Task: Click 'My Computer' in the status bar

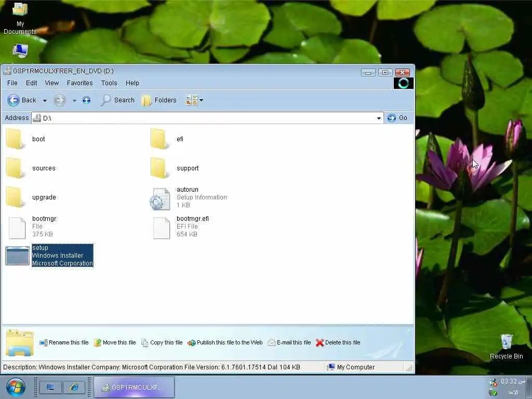Action: tap(351, 367)
